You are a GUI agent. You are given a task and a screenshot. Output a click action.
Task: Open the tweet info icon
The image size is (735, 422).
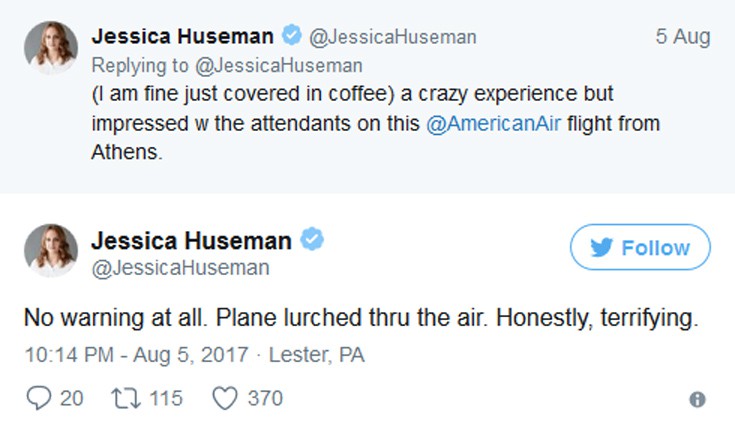pyautogui.click(x=697, y=399)
